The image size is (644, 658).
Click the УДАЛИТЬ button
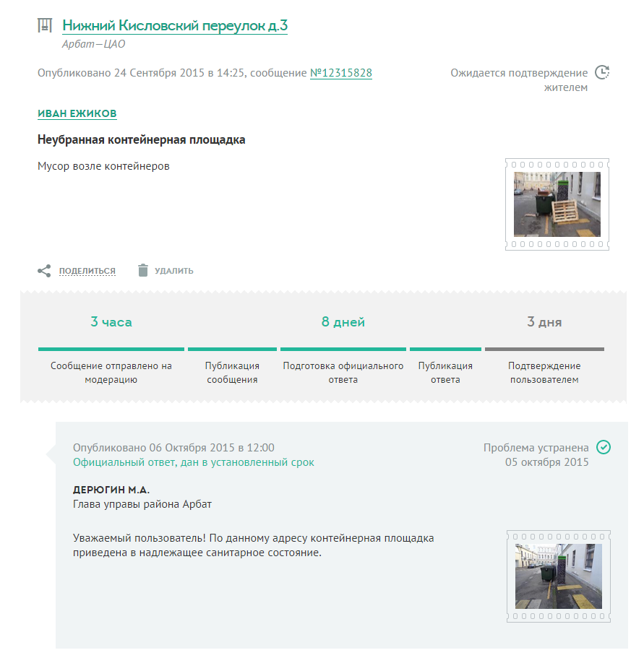tap(173, 271)
